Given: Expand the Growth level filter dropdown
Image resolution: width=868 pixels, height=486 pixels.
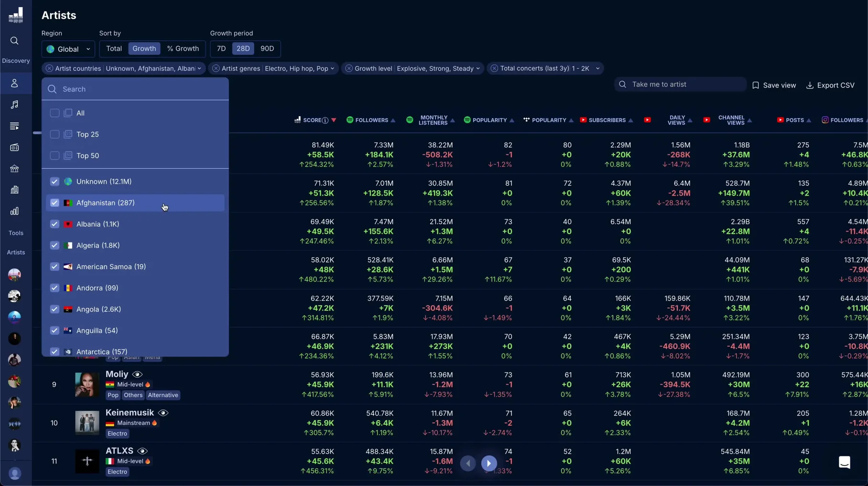Looking at the screenshot, I should pos(477,68).
